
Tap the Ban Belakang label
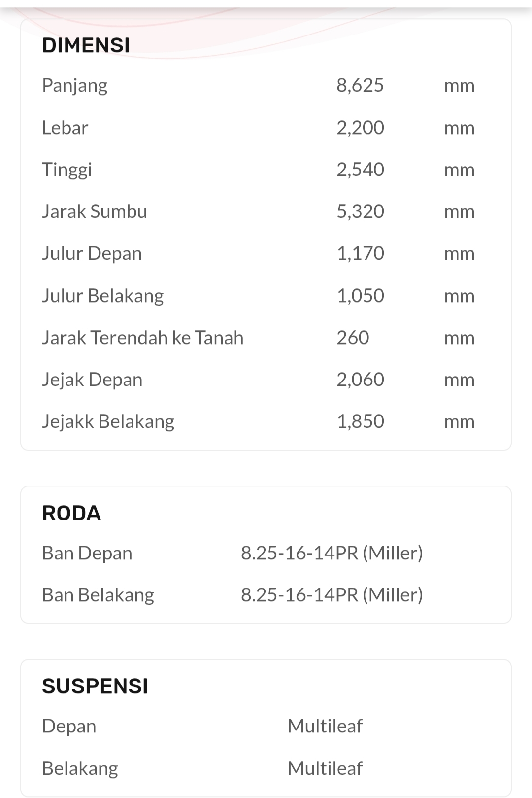tap(98, 595)
